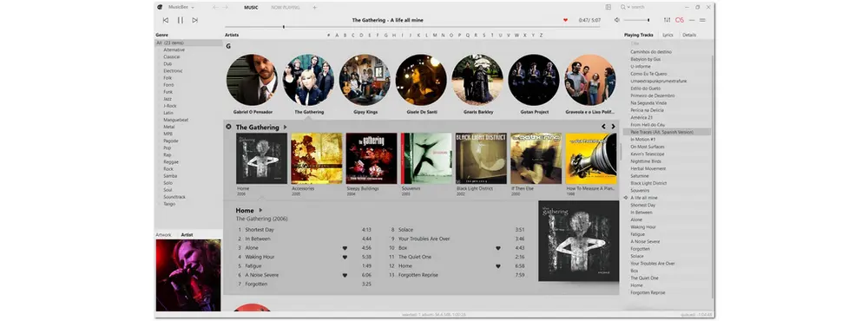Viewport: 868px width, 321px height.
Task: Open Gipsy Kings artist picture
Action: click(x=365, y=80)
